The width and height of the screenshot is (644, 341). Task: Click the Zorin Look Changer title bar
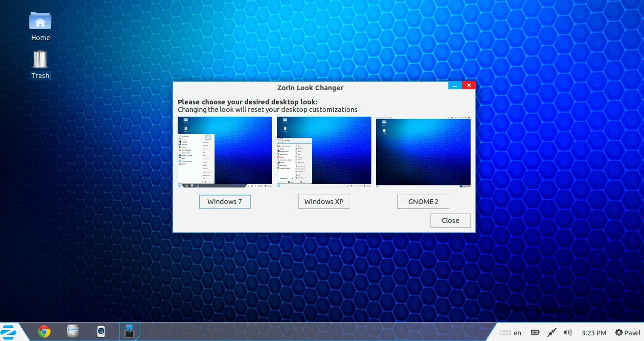point(310,88)
